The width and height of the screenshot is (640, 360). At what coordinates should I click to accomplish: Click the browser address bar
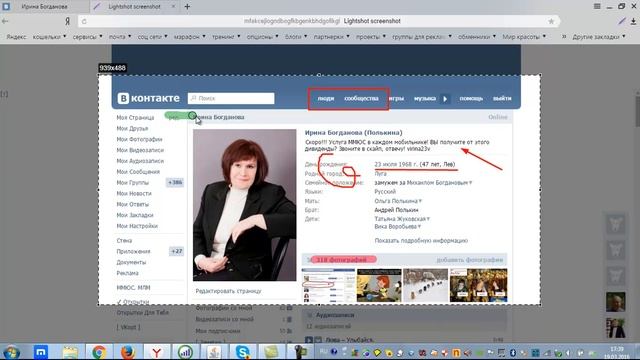[318, 21]
